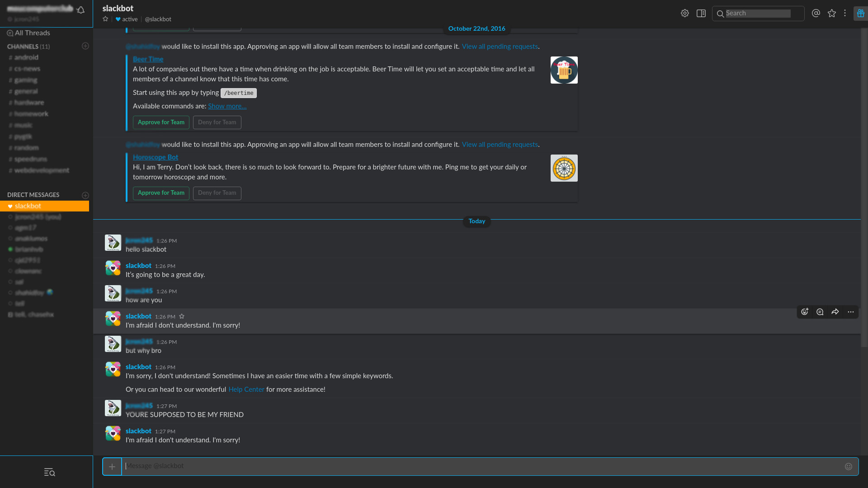Select the slackbot direct message entry

[x=28, y=206]
